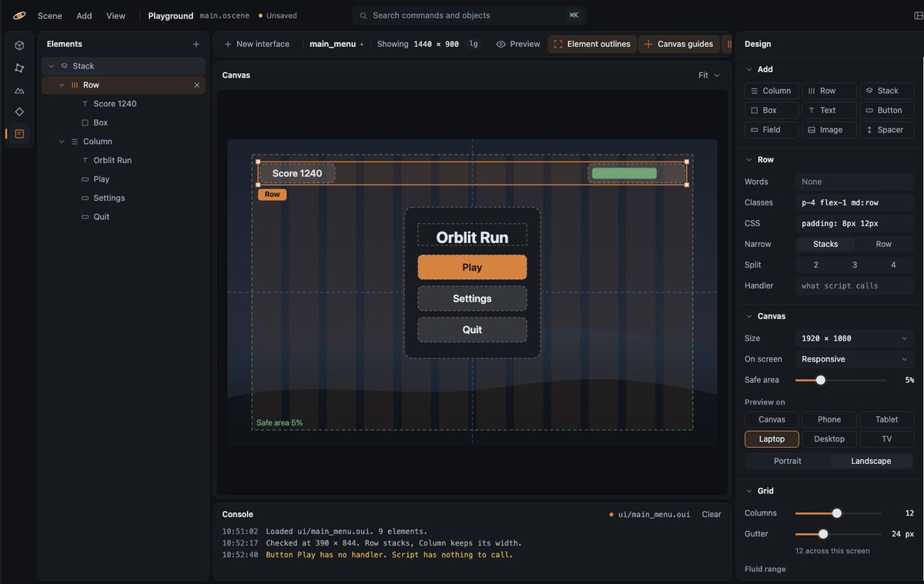This screenshot has width=924, height=584.
Task: Split row into 2
Action: point(816,265)
